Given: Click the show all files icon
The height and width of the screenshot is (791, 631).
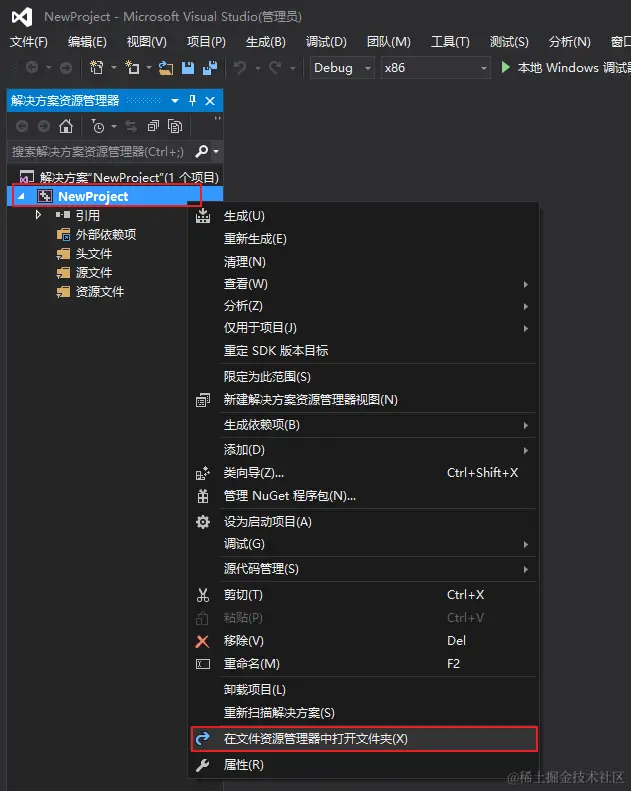Looking at the screenshot, I should click(175, 126).
